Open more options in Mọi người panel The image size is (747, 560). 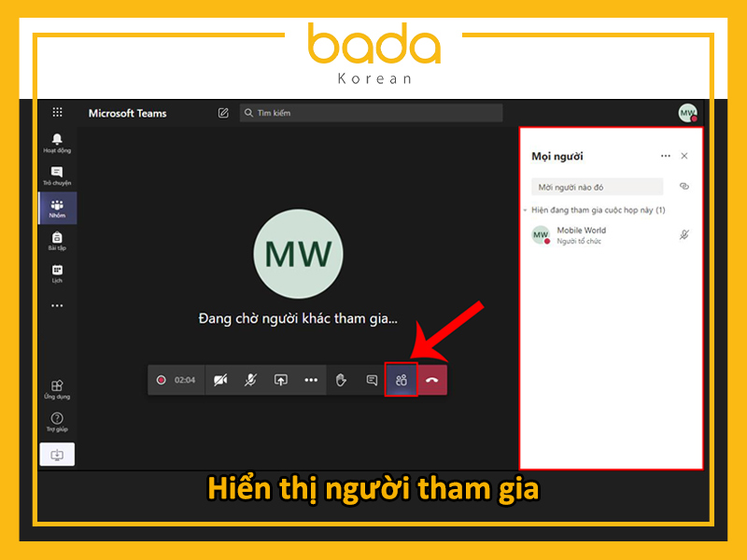665,156
